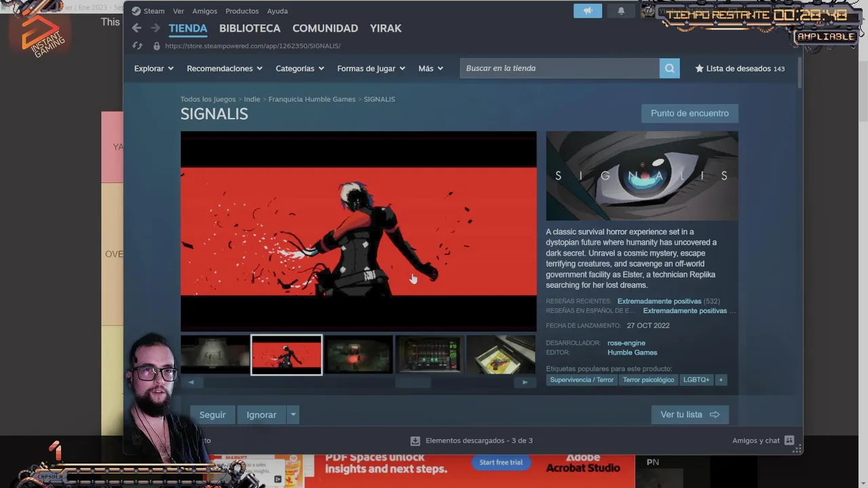Switch to the COMUNIDAD tab
This screenshot has width=868, height=488.
(325, 28)
